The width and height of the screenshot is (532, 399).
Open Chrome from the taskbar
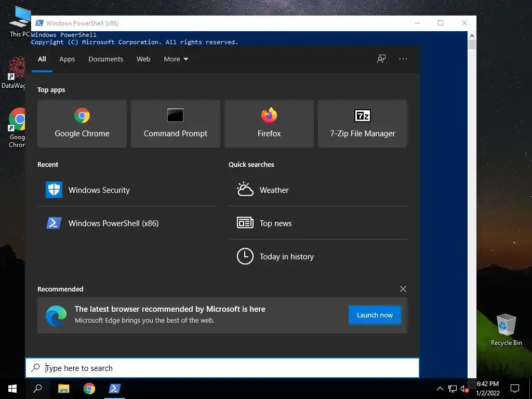point(89,389)
